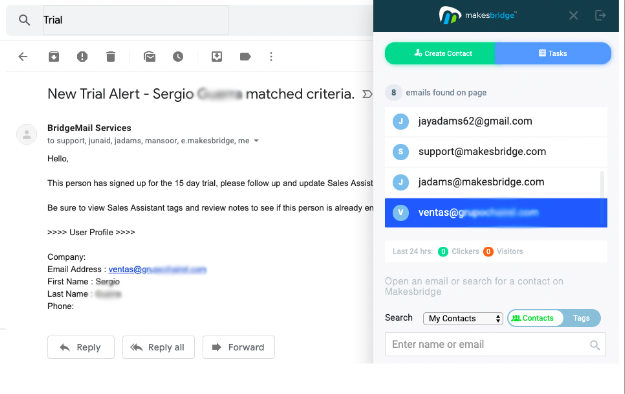Snooze the email with the clock icon
The image size is (625, 394).
click(x=178, y=57)
